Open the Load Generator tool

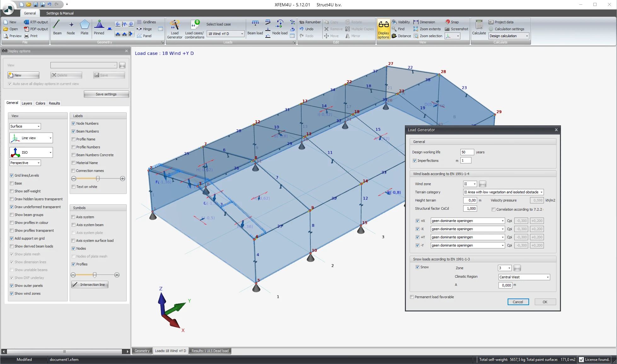pyautogui.click(x=175, y=29)
